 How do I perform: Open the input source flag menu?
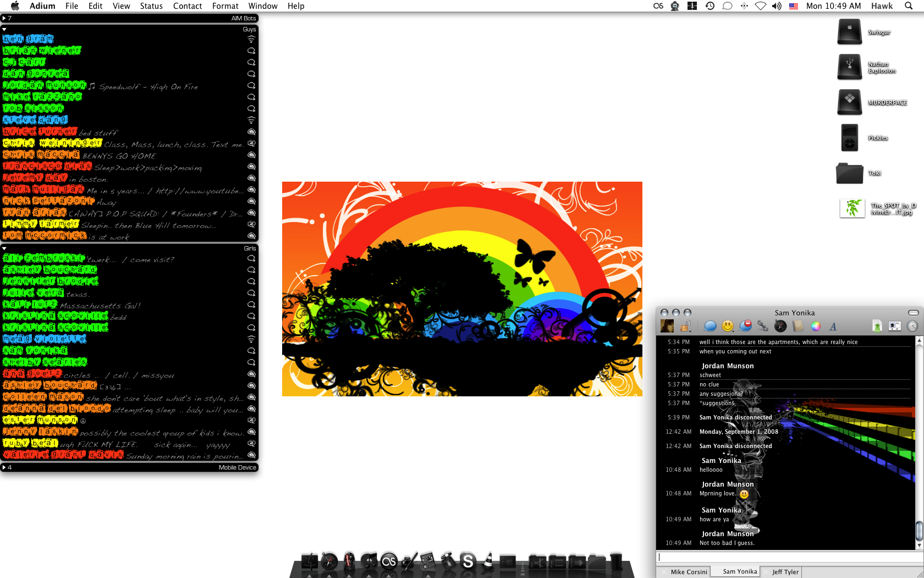[794, 6]
